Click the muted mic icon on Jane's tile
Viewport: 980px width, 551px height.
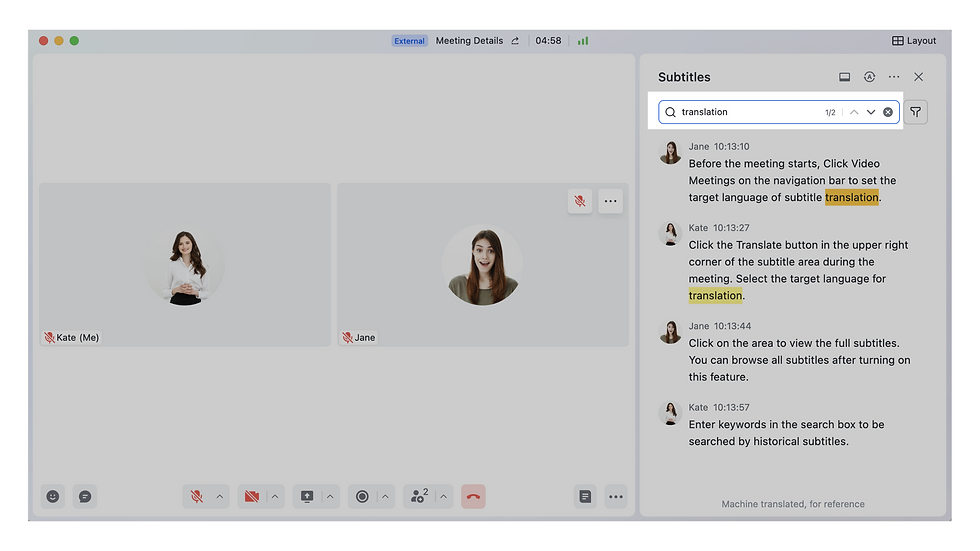pyautogui.click(x=580, y=201)
